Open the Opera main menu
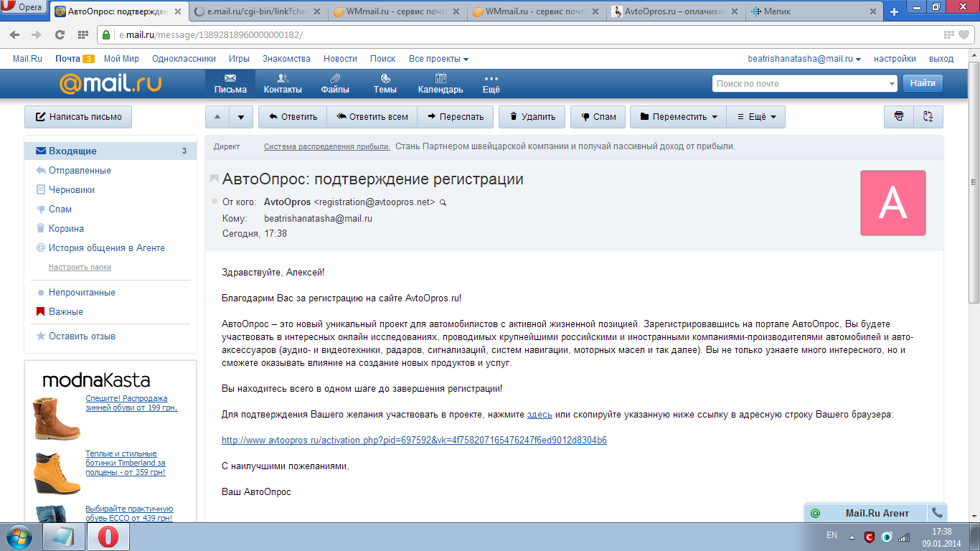The height and width of the screenshot is (551, 980). 24,9
